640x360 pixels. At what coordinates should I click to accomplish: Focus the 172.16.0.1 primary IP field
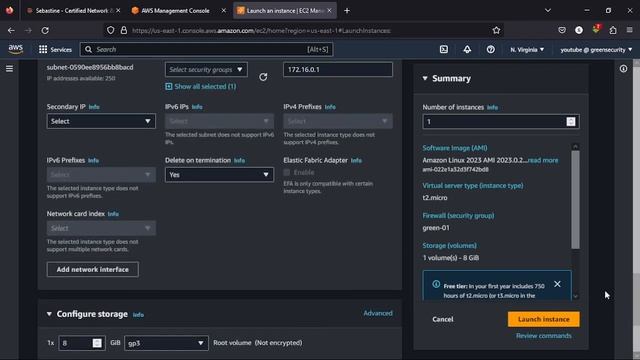pos(338,70)
